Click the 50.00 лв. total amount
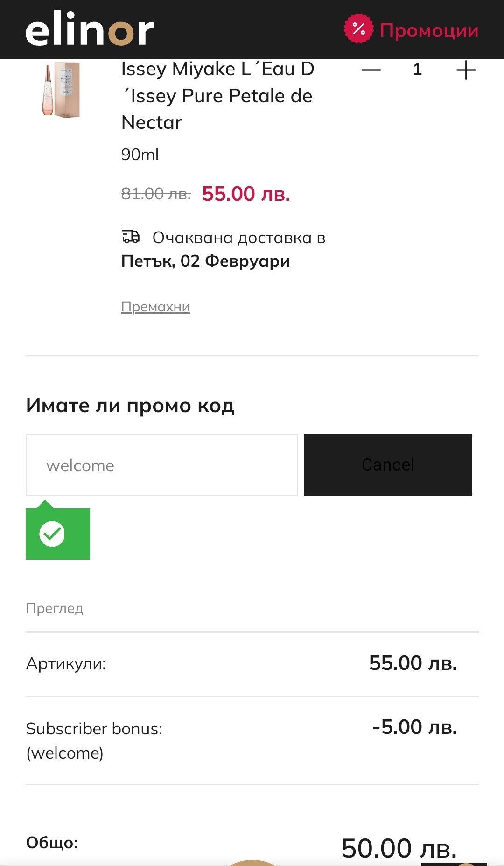 [x=399, y=848]
